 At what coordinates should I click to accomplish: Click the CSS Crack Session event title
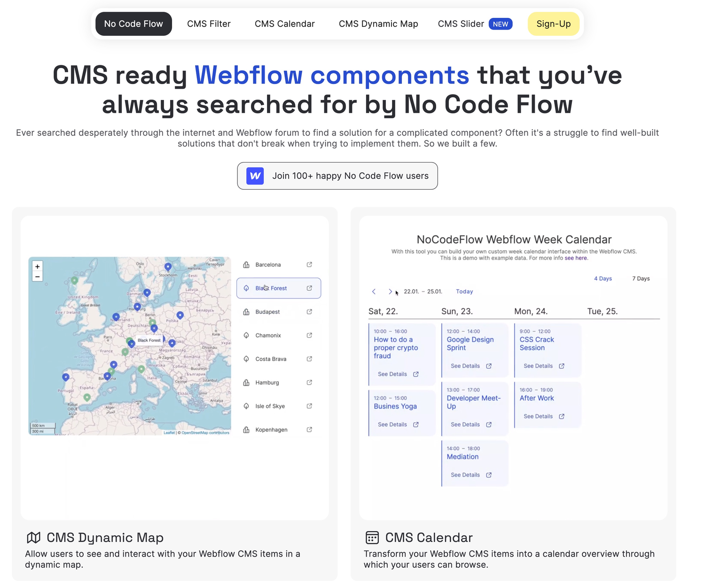(x=537, y=344)
